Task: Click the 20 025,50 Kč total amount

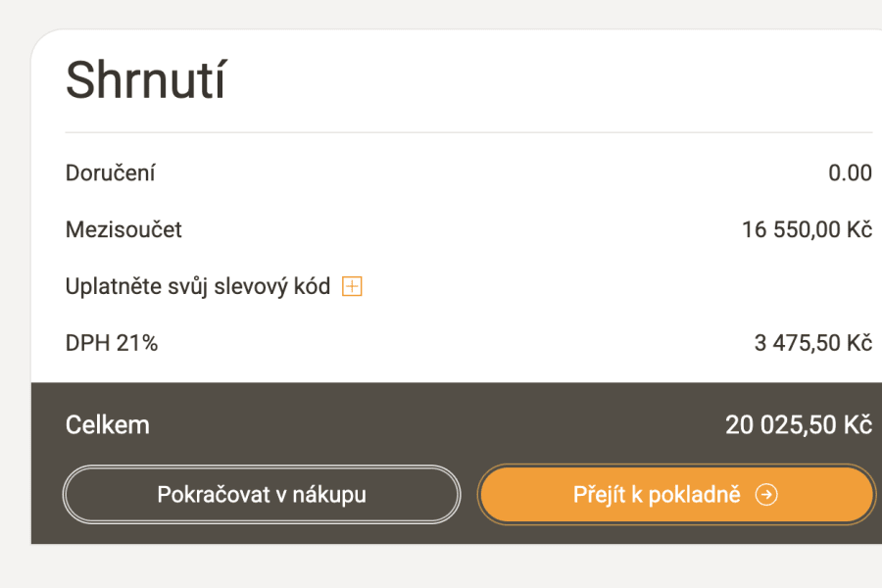Action: (x=798, y=424)
